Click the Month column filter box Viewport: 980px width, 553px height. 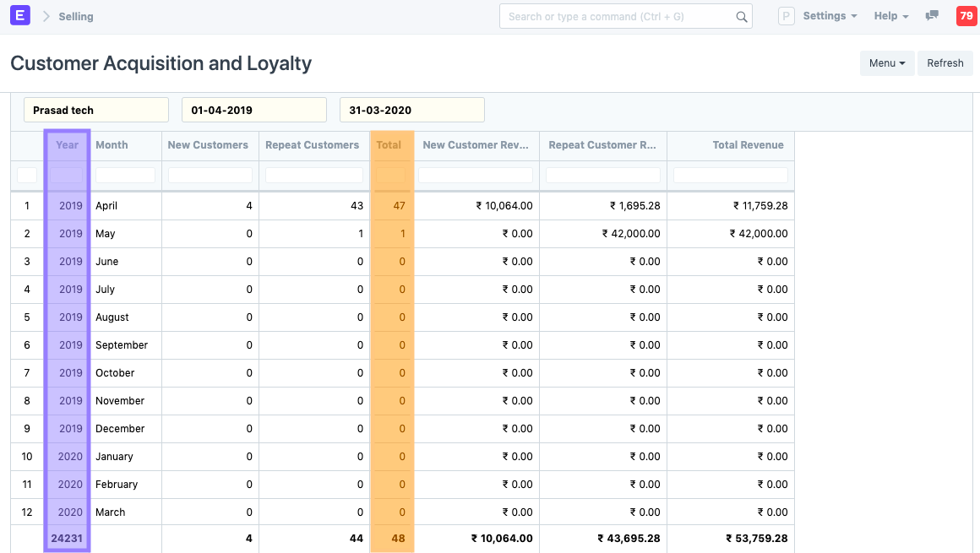(x=125, y=176)
